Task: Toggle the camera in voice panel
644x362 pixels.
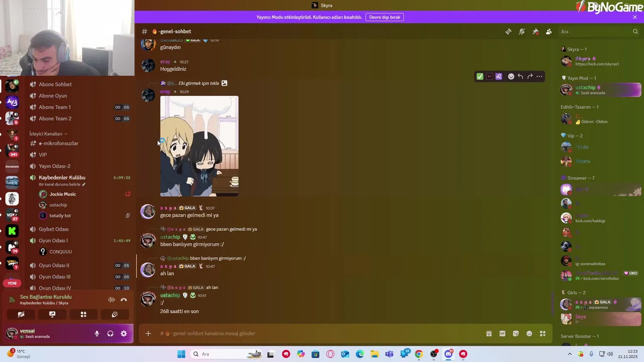Action: (21, 314)
